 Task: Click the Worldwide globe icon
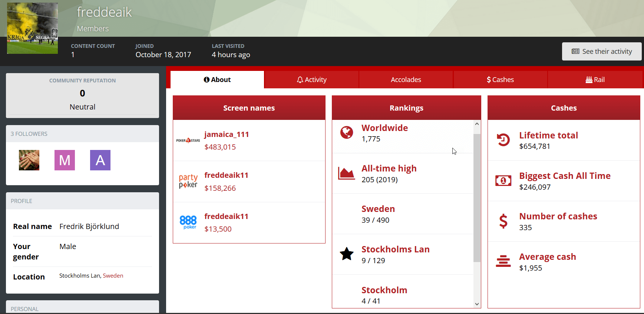[347, 133]
